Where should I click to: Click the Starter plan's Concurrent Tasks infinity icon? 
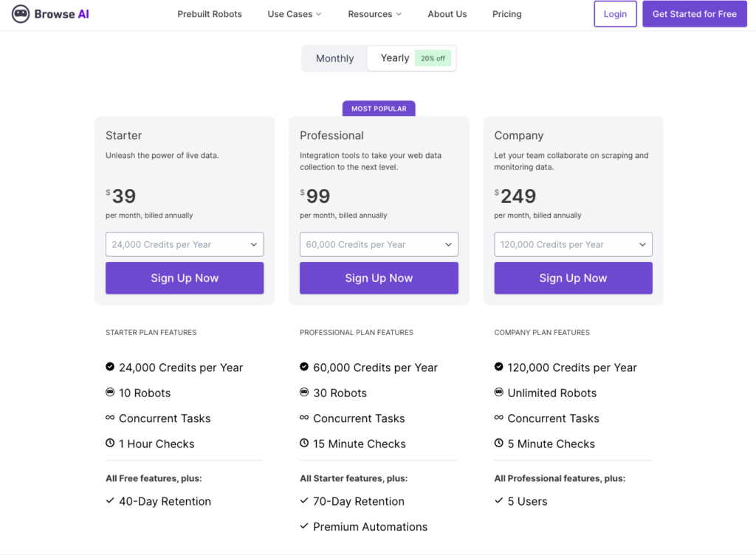point(110,417)
